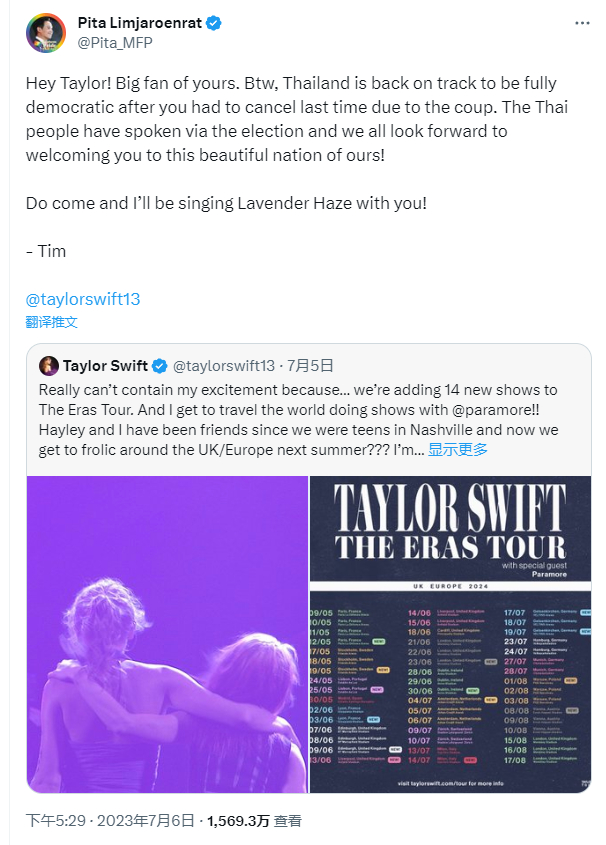Expand quoted tweet with 显示更多

pos(458,449)
